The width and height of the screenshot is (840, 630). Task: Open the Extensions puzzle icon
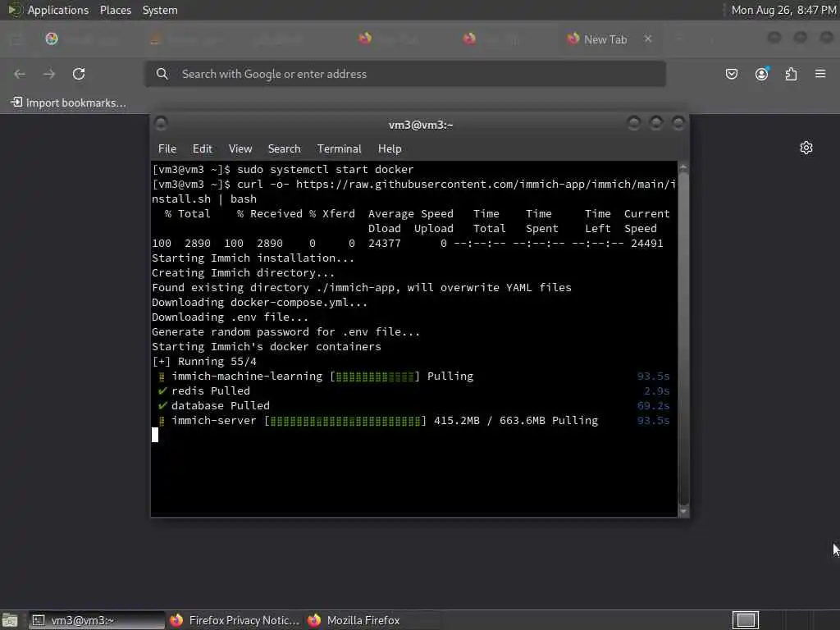[792, 74]
